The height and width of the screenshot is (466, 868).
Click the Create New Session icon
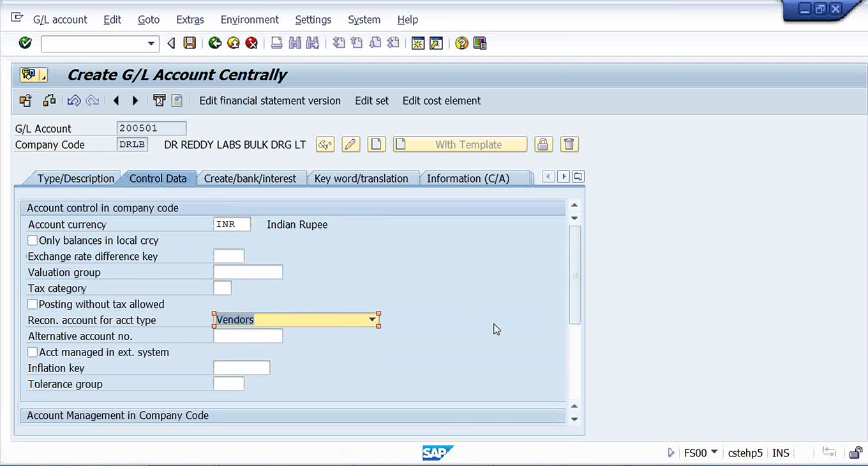click(418, 43)
